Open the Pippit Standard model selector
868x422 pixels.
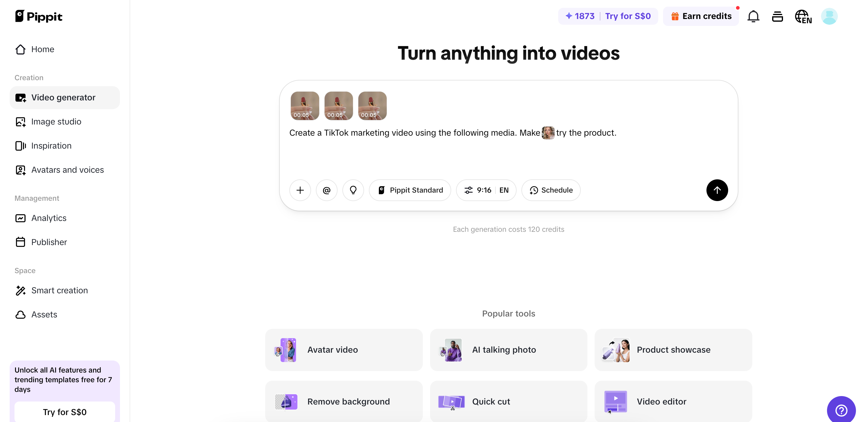[410, 190]
